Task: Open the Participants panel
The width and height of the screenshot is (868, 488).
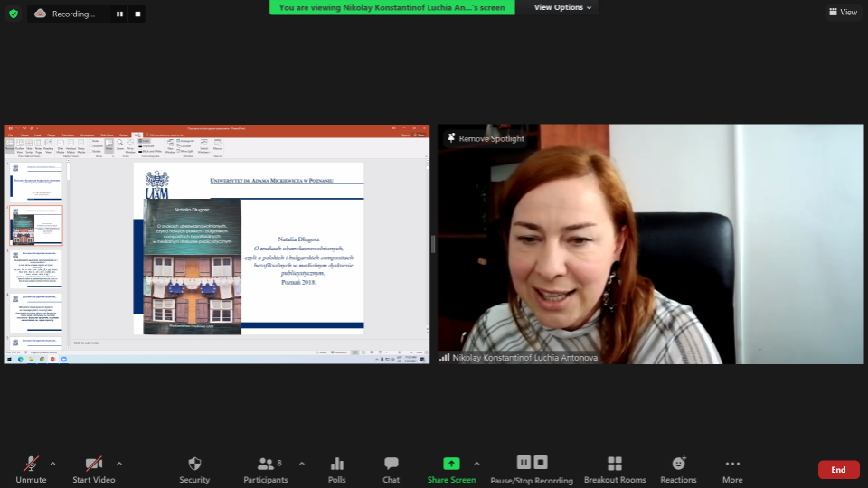Action: (266, 464)
